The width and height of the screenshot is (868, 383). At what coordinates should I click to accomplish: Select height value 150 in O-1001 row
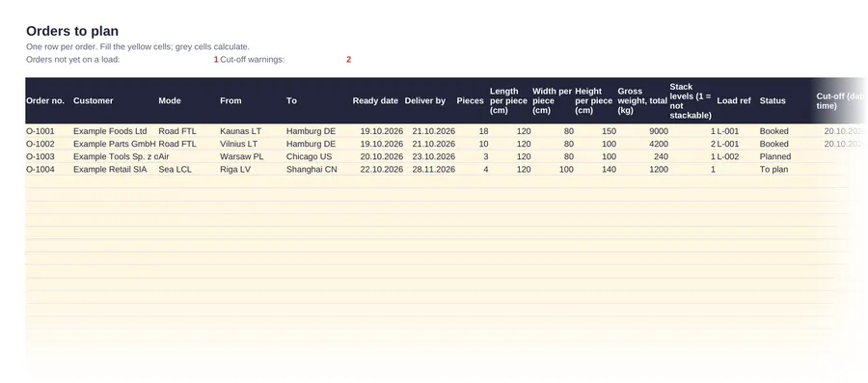[x=609, y=131]
